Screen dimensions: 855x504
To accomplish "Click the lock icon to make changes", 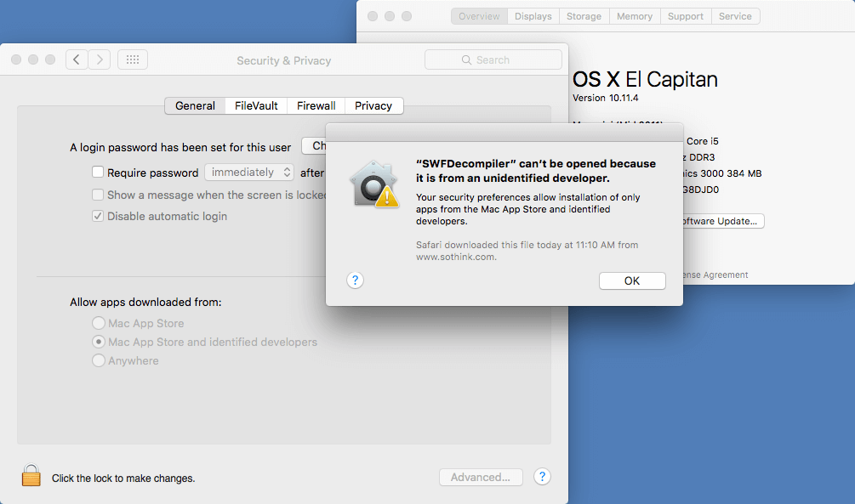I will [x=31, y=474].
